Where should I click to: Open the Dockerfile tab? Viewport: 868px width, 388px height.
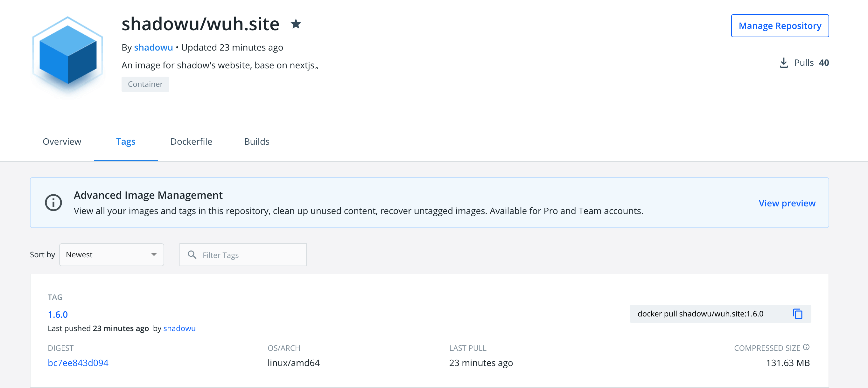(191, 142)
